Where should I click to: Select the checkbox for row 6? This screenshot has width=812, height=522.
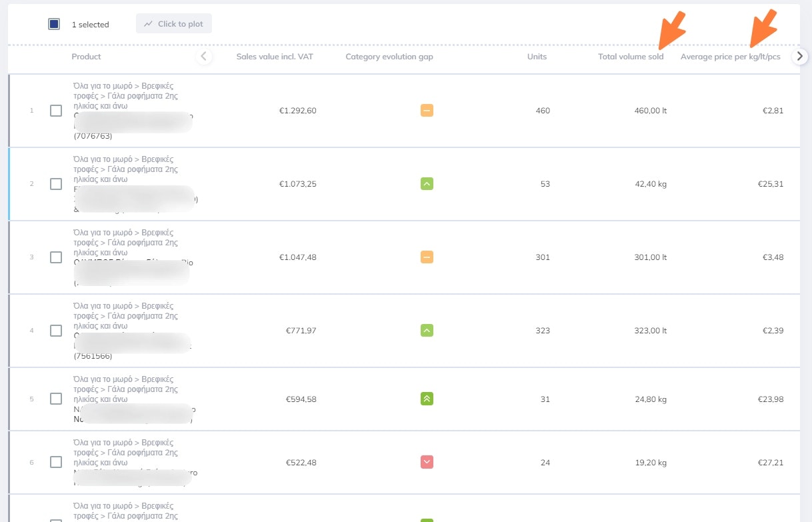coord(56,462)
